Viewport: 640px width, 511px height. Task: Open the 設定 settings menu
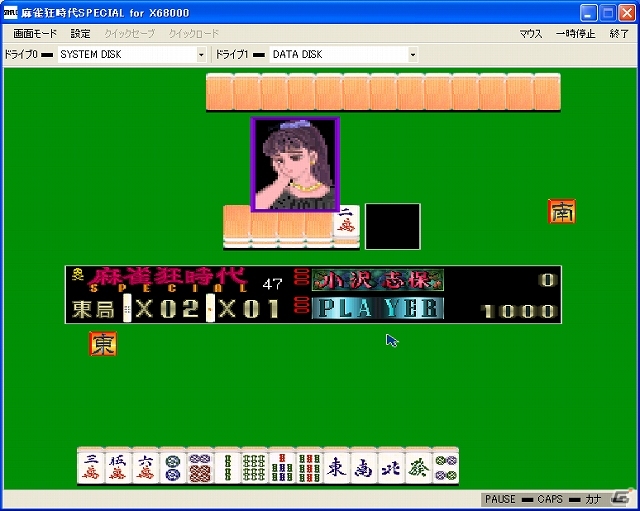coord(80,33)
